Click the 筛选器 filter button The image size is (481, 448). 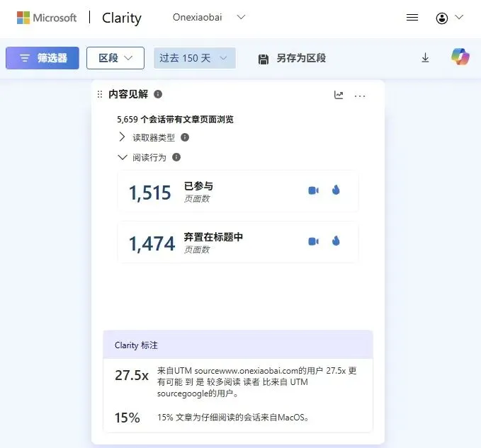[x=43, y=58]
